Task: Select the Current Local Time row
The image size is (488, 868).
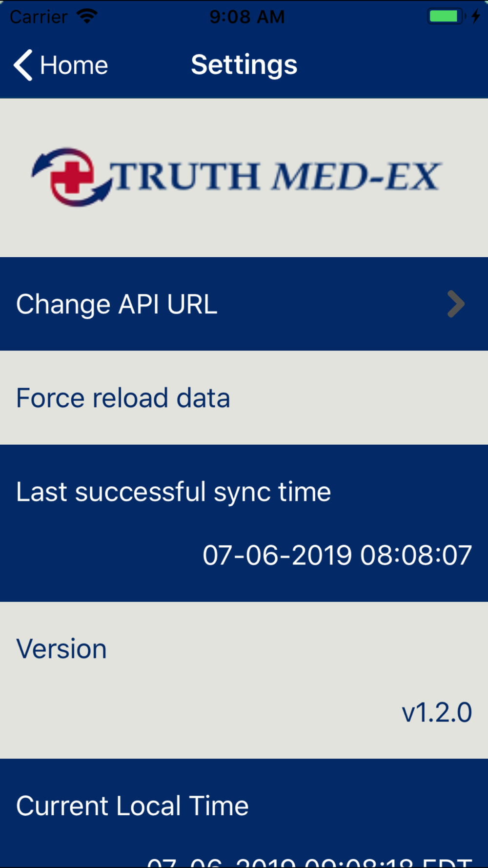Action: click(244, 813)
